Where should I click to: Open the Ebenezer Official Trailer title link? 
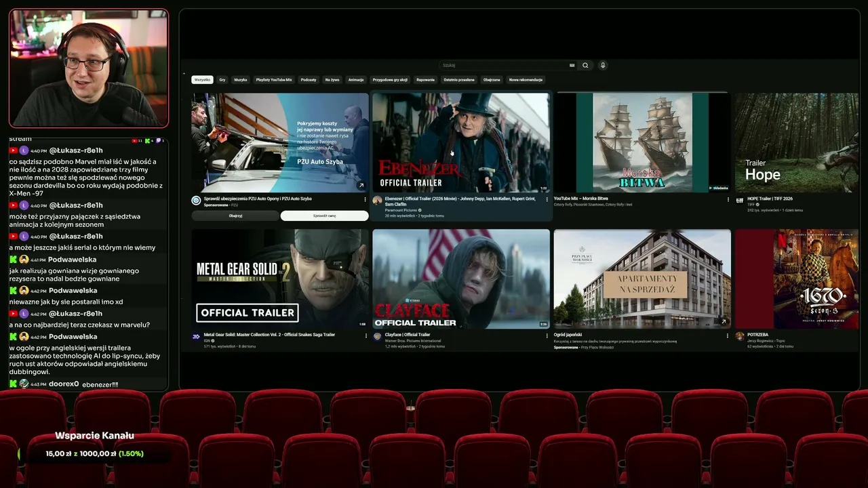coord(460,201)
